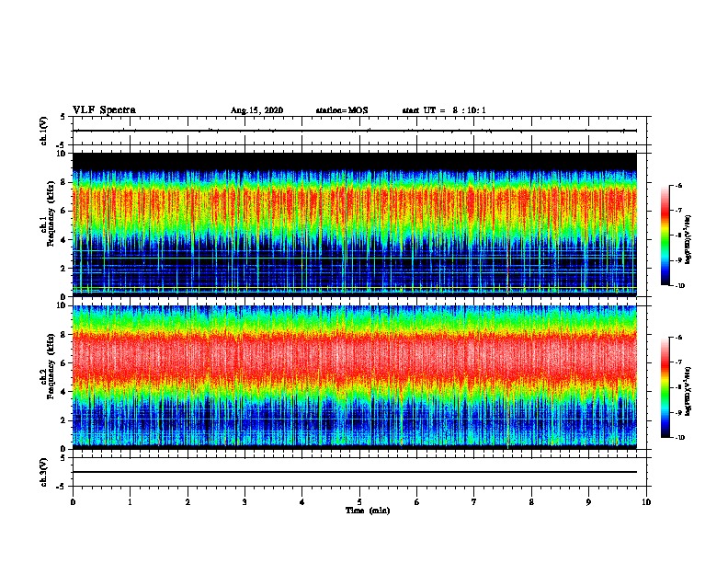Click the ch.3 voltage waveform trace
This screenshot has height=563, width=728.
tap(355, 472)
